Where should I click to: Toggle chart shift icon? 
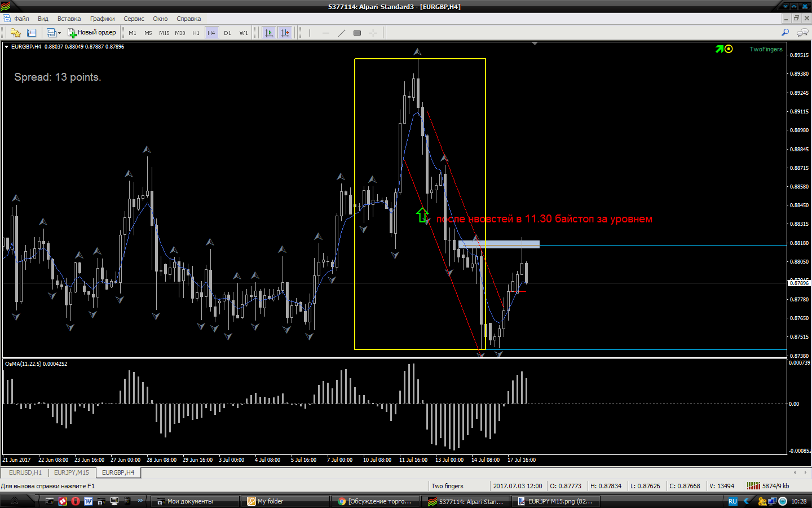[285, 33]
